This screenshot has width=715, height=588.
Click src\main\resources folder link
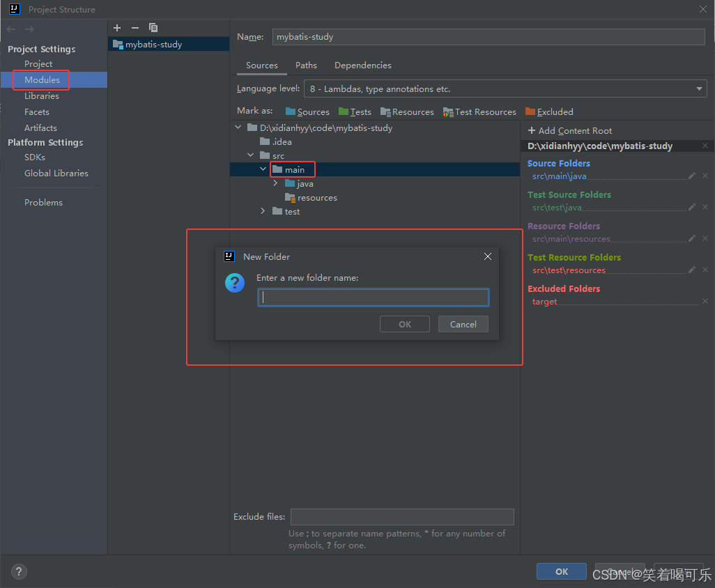point(571,239)
